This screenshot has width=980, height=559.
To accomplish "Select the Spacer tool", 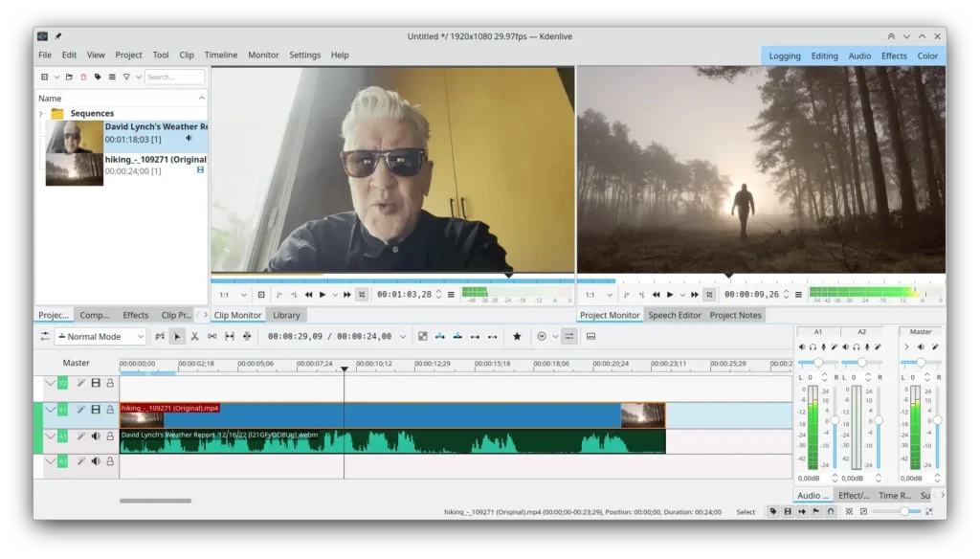I will pos(212,336).
